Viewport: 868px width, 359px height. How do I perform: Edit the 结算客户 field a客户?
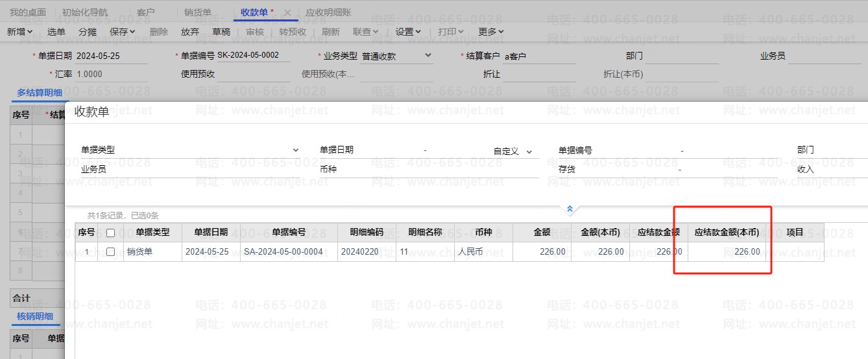[540, 56]
